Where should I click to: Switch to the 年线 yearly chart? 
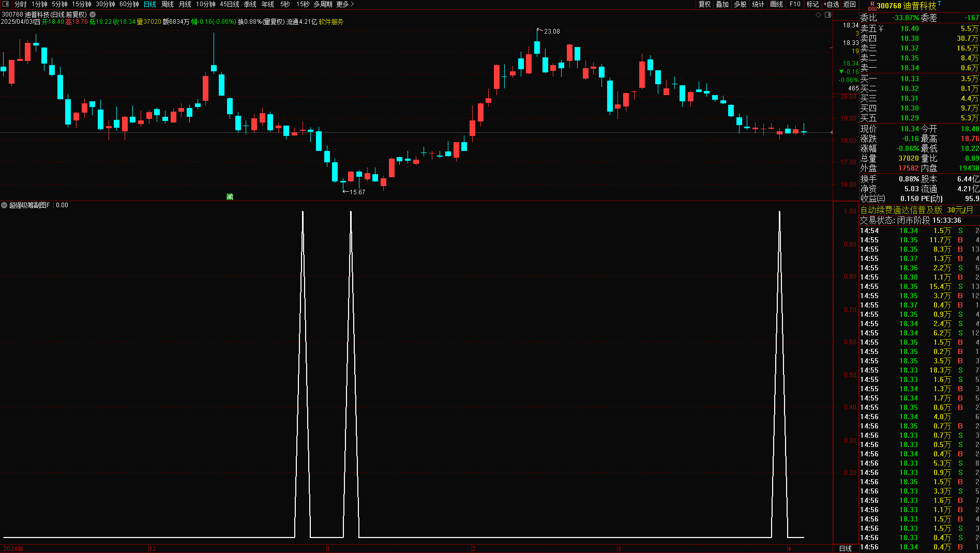[268, 4]
